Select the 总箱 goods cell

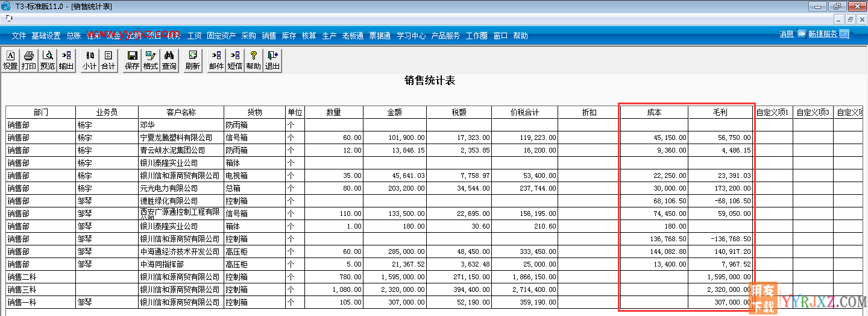[255, 188]
